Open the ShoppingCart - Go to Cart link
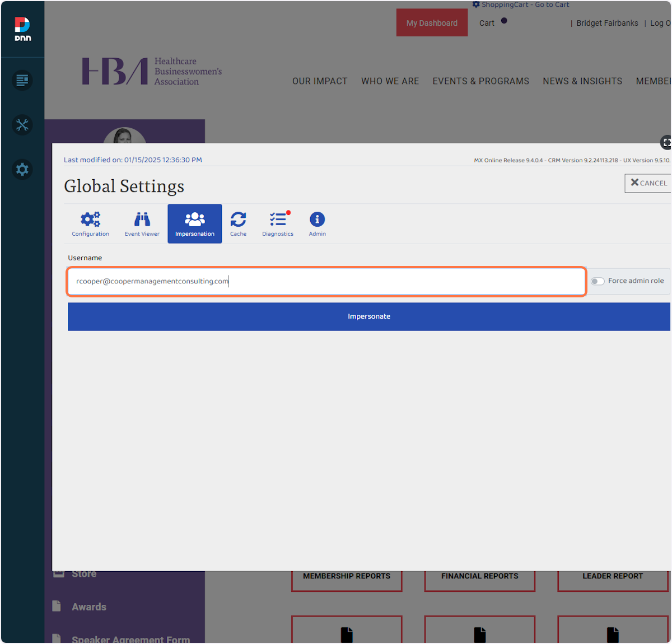The width and height of the screenshot is (672, 644). coord(525,4)
